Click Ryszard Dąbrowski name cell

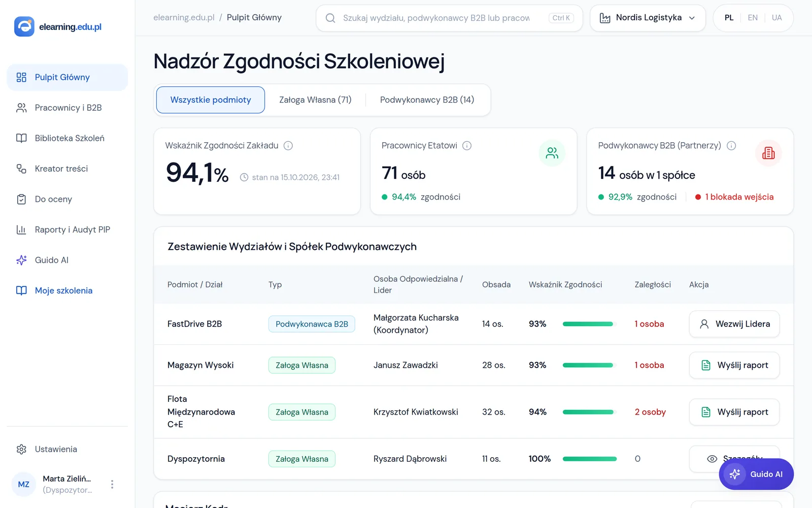[x=410, y=459]
